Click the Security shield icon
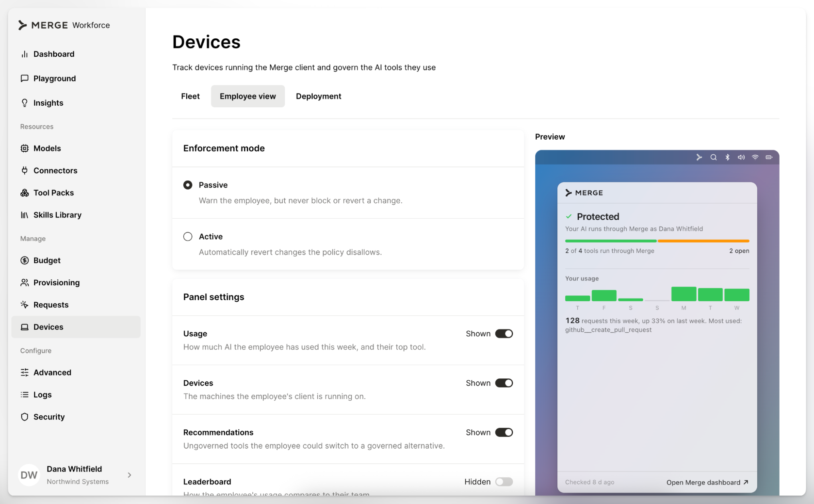Viewport: 814px width, 504px height. point(24,417)
